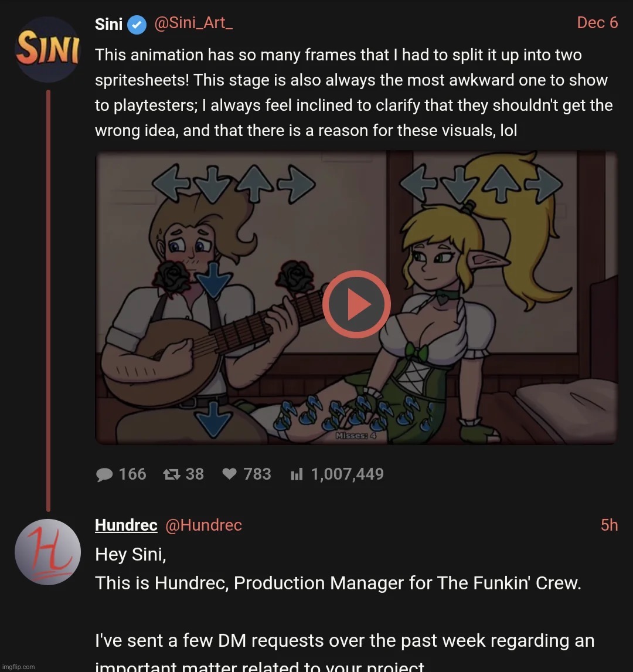
Task: Play the video in Sini's post
Action: 356,304
